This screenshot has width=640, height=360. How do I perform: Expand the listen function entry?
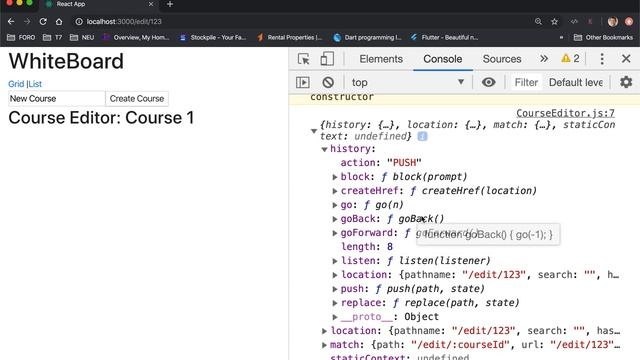pyautogui.click(x=335, y=261)
